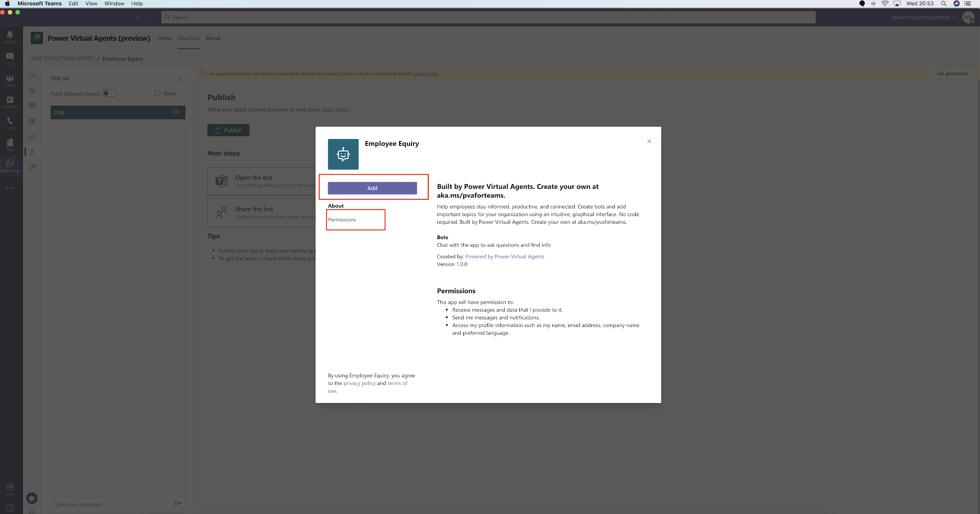Click the flag icon in Chat header
This screenshot has width=980, height=514.
(x=176, y=112)
